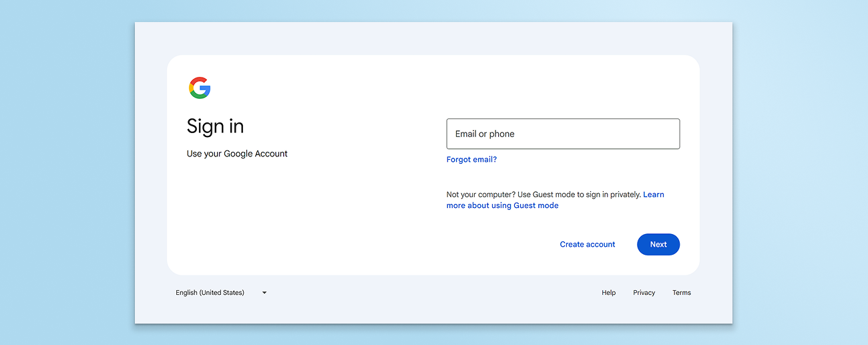The image size is (868, 345).
Task: Click the Google logo icon
Action: tap(200, 88)
